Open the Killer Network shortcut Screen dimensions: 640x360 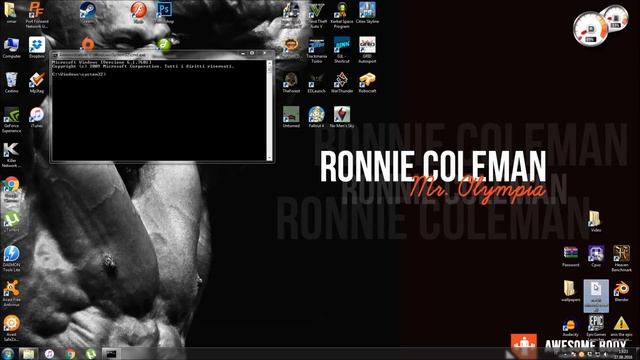click(11, 155)
